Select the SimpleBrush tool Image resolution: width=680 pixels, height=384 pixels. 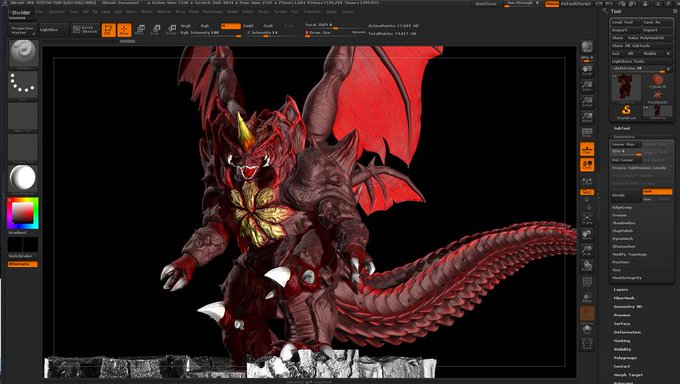pyautogui.click(x=626, y=112)
